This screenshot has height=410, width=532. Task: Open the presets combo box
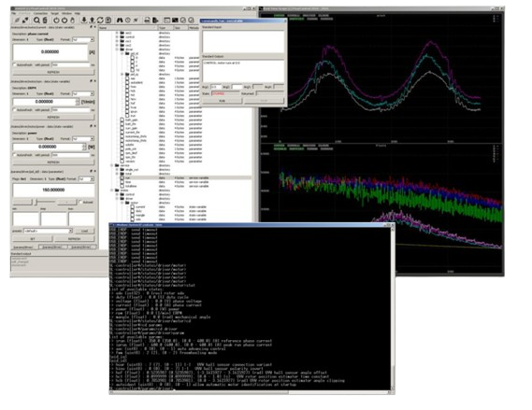click(x=48, y=231)
